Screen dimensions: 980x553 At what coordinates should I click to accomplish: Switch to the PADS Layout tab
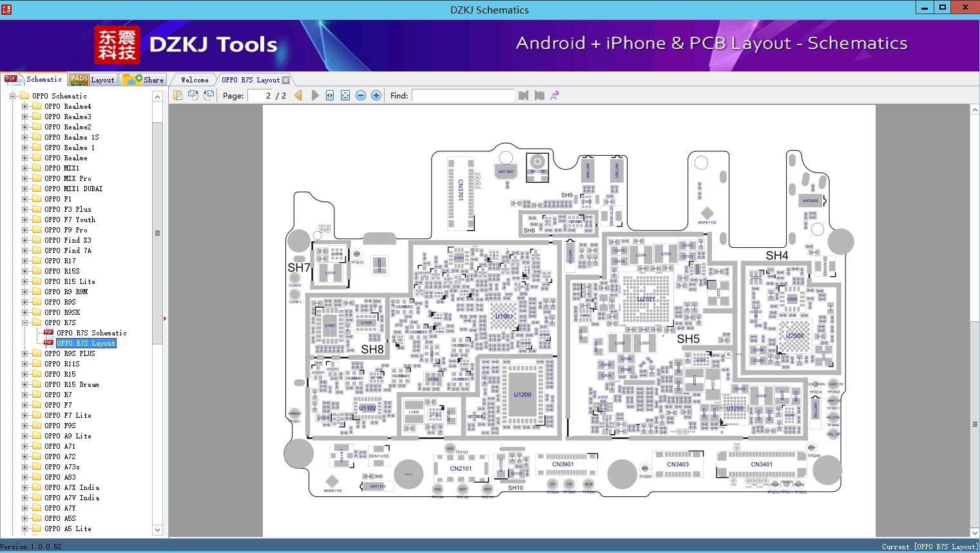click(x=92, y=80)
